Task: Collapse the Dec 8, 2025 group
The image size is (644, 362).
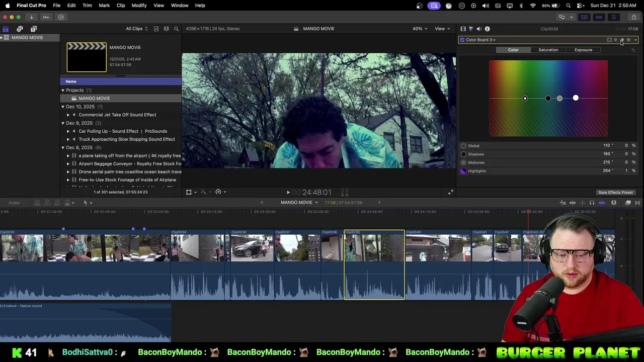Action: 63,147
